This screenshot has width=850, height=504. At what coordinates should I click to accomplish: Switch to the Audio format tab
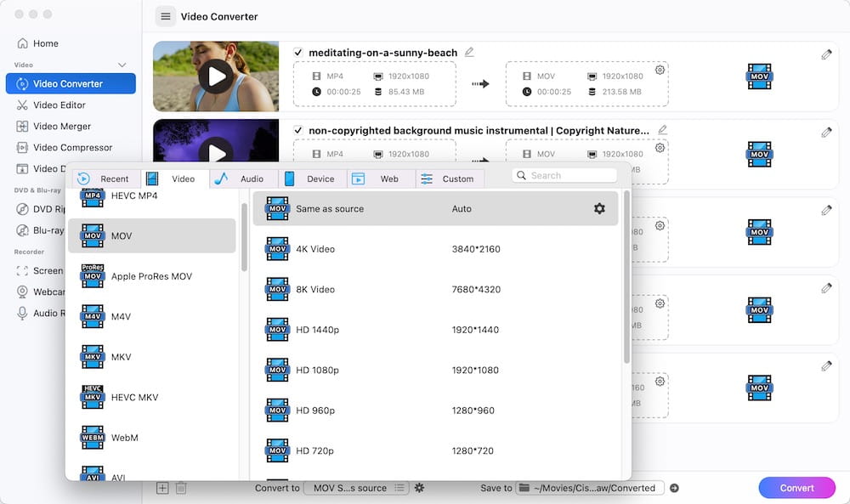[x=243, y=178]
